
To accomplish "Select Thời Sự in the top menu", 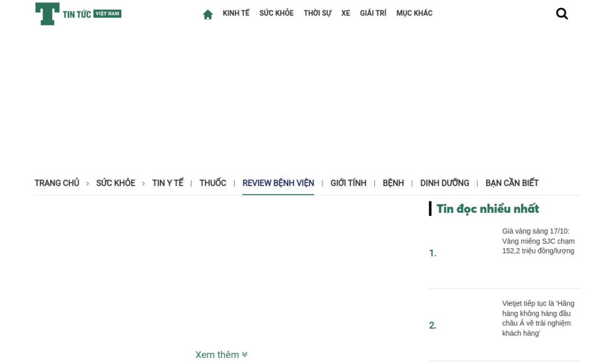I will pyautogui.click(x=317, y=13).
